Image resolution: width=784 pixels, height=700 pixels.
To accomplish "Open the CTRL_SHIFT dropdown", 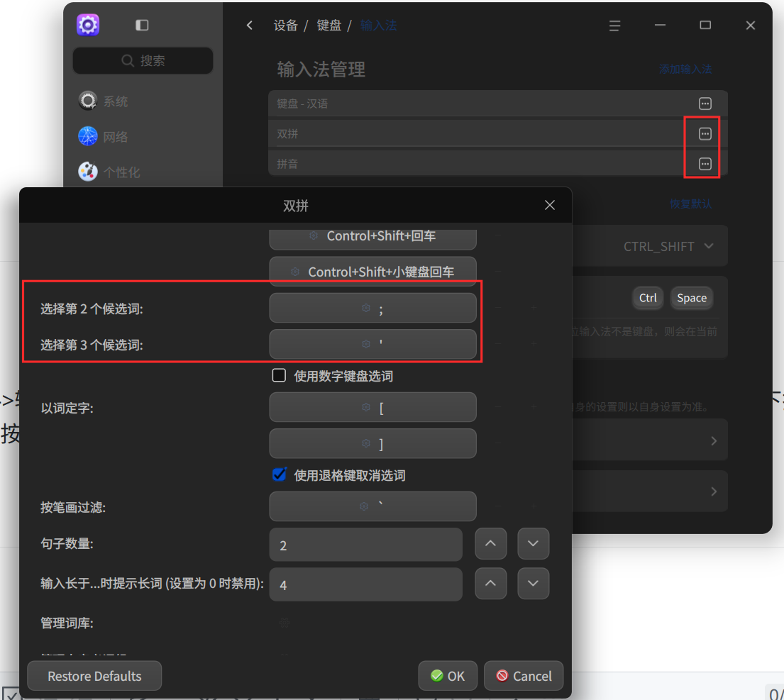I will pyautogui.click(x=668, y=246).
